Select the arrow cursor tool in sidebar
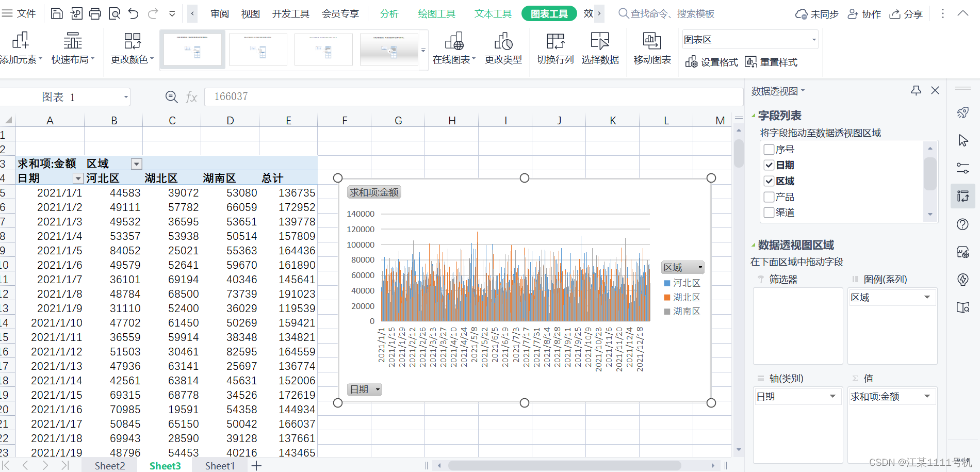 (x=962, y=140)
